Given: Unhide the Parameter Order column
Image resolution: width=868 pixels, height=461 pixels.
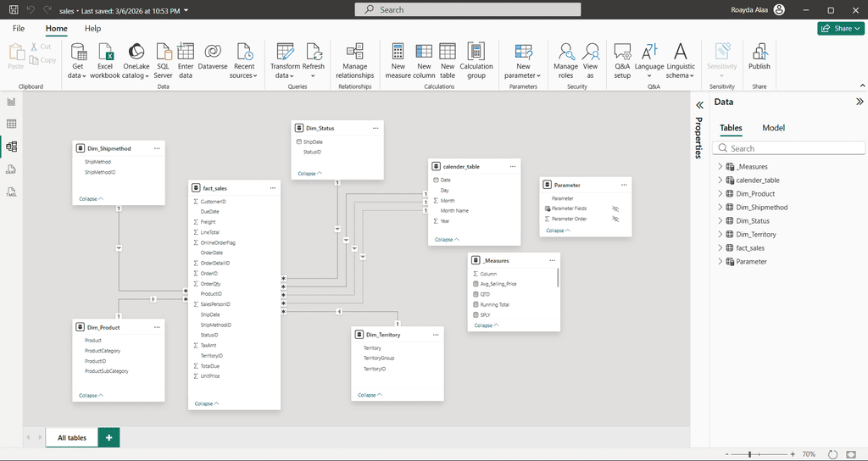Looking at the screenshot, I should pos(615,219).
